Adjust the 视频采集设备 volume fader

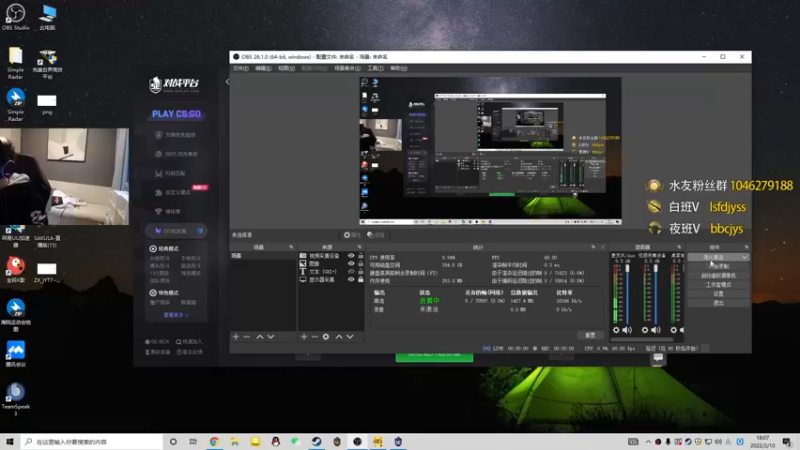[x=656, y=269]
